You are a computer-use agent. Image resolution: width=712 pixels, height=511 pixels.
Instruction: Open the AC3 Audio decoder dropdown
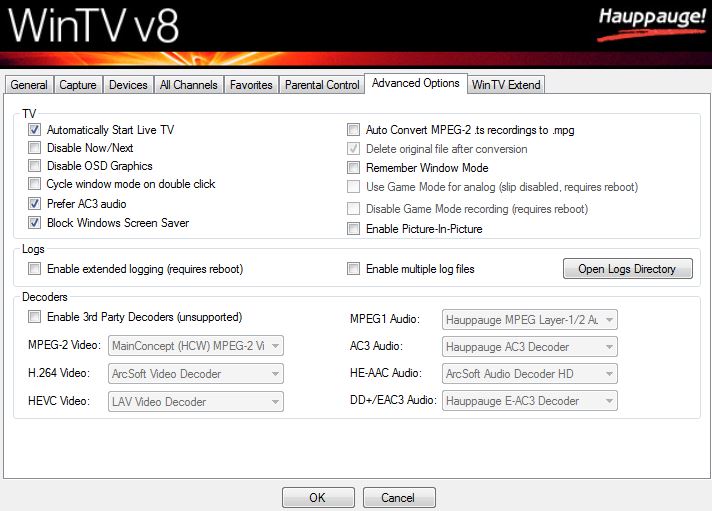coord(529,347)
